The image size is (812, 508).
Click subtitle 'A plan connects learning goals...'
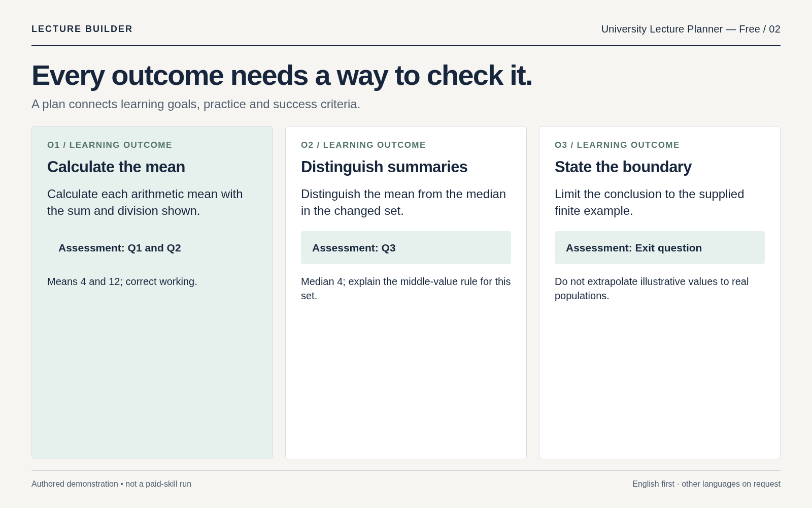(x=196, y=104)
